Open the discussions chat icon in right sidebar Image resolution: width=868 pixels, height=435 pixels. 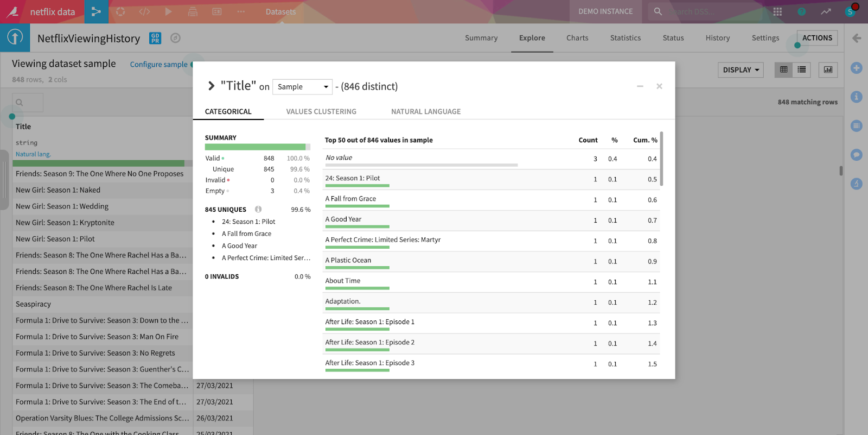857,155
